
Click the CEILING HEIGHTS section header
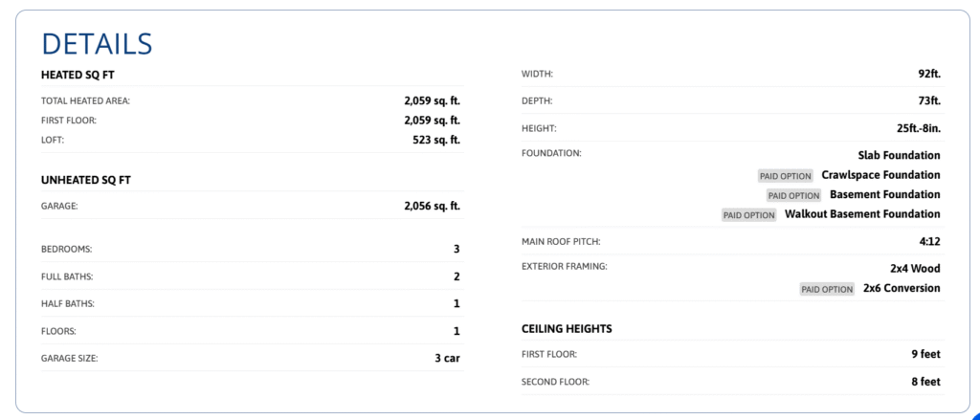567,329
